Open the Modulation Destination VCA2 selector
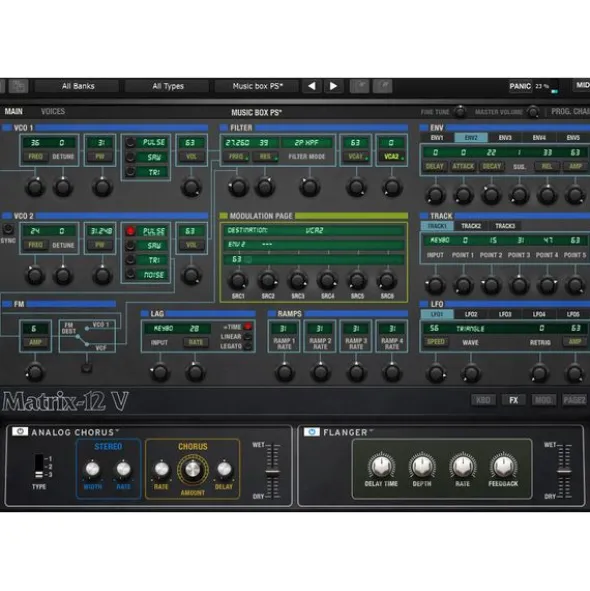This screenshot has height=591, width=590. (314, 230)
